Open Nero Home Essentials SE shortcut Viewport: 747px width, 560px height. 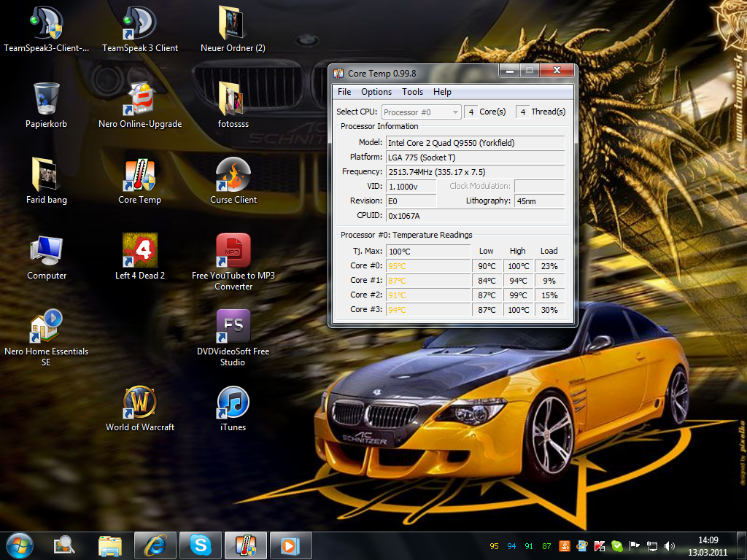click(46, 337)
